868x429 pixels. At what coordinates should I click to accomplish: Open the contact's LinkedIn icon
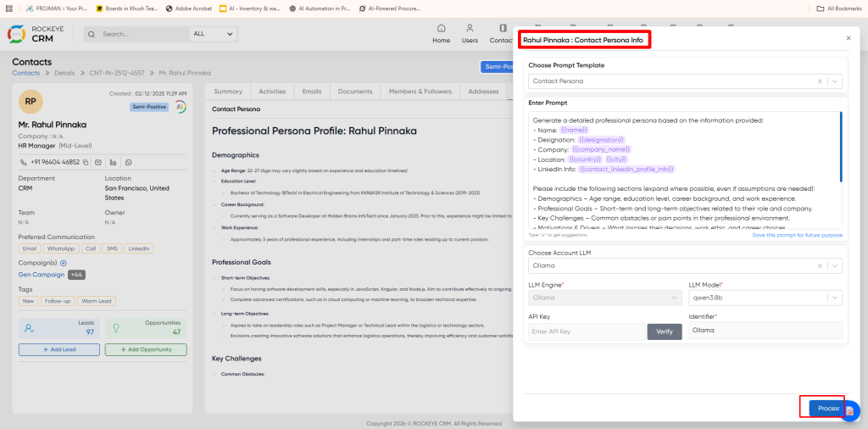click(x=114, y=162)
